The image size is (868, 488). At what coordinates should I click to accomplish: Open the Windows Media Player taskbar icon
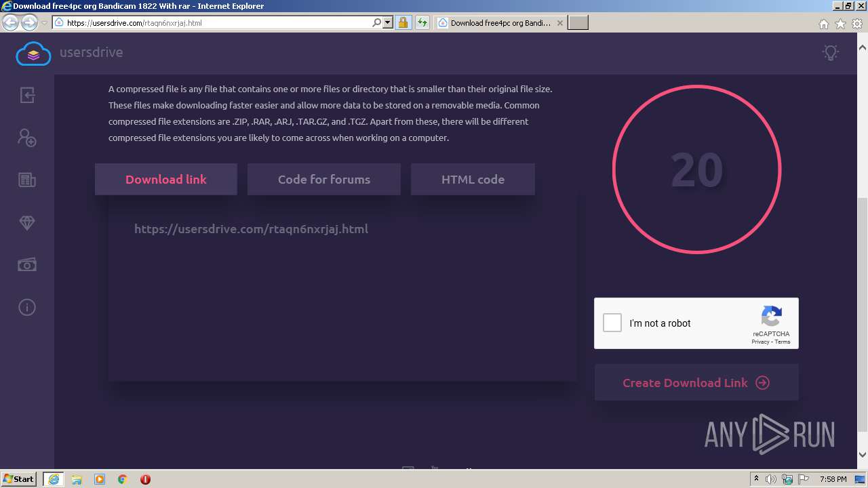[100, 479]
